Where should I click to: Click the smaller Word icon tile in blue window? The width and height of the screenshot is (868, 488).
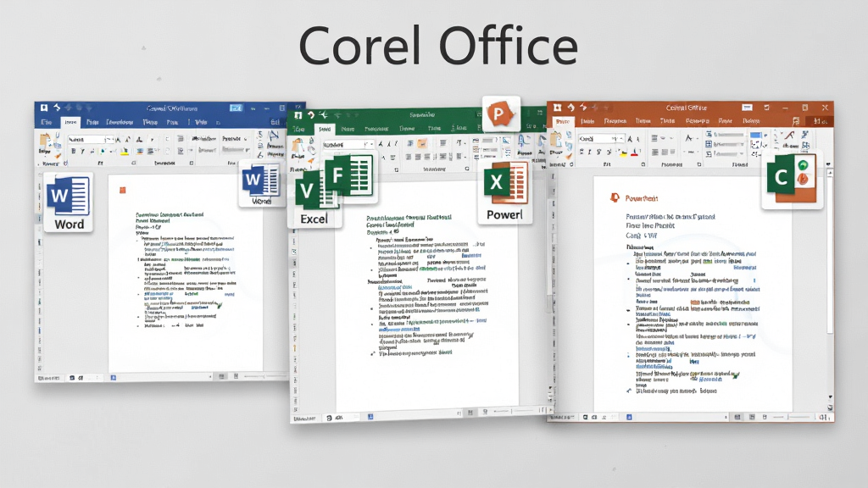pos(261,184)
